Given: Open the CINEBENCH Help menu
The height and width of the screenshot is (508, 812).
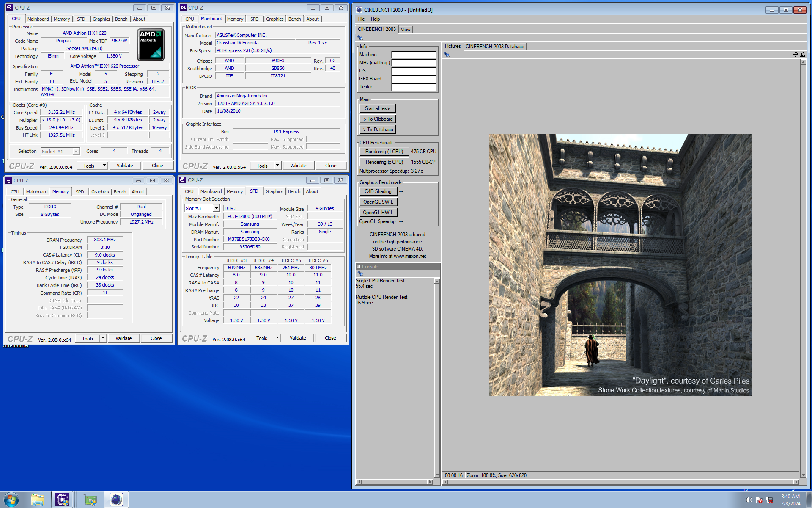Looking at the screenshot, I should click(375, 19).
